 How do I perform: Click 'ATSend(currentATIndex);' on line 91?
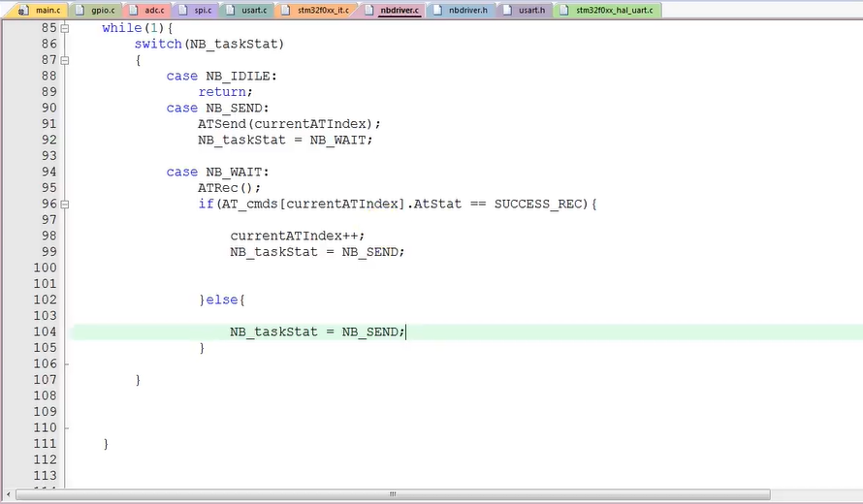pyautogui.click(x=290, y=124)
